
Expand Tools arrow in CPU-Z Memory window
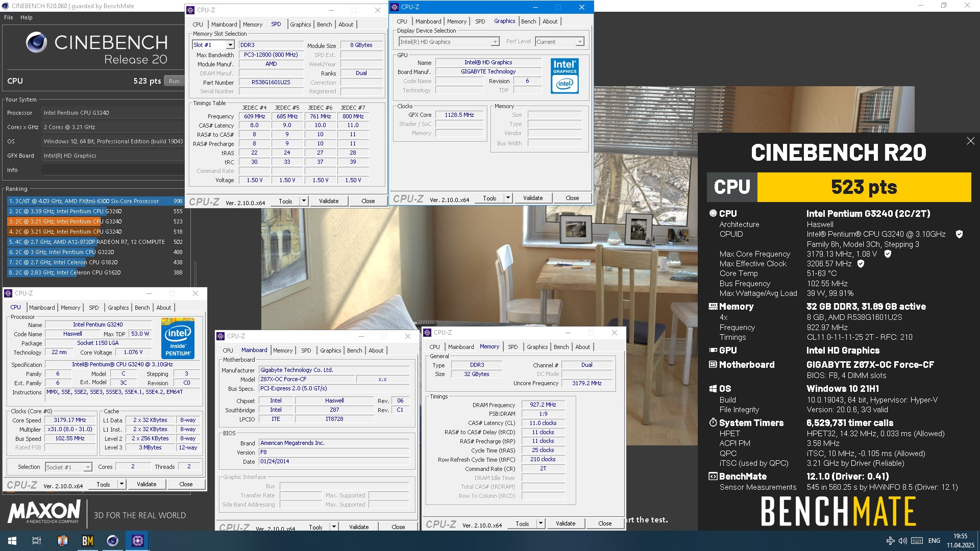pos(541,523)
